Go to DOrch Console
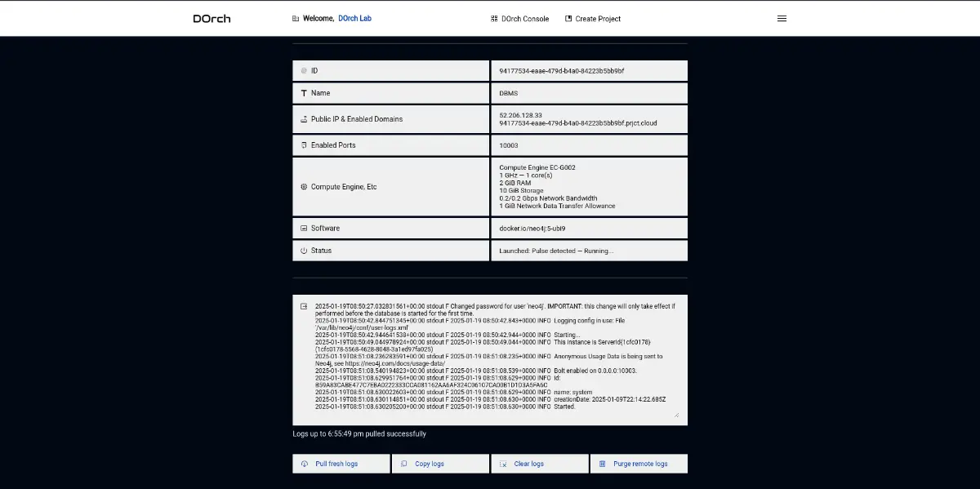Viewport: 980px width, 489px height. 519,19
